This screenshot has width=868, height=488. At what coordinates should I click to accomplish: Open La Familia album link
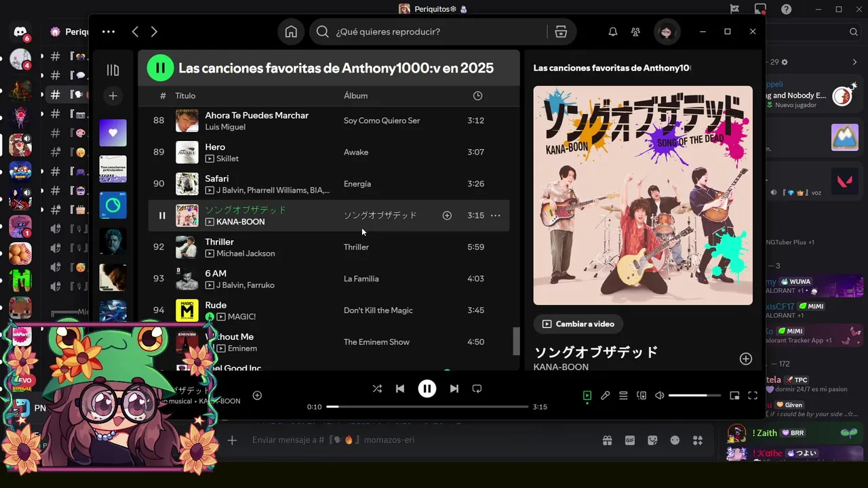coord(361,279)
